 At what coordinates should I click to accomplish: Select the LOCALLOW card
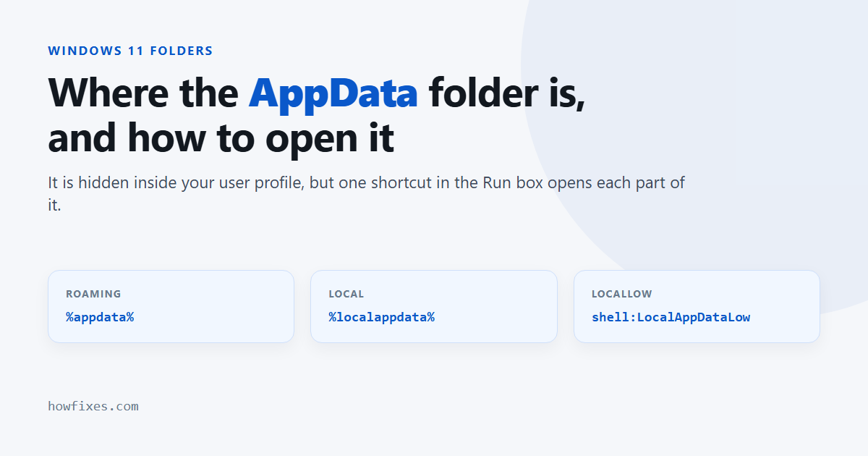(697, 306)
